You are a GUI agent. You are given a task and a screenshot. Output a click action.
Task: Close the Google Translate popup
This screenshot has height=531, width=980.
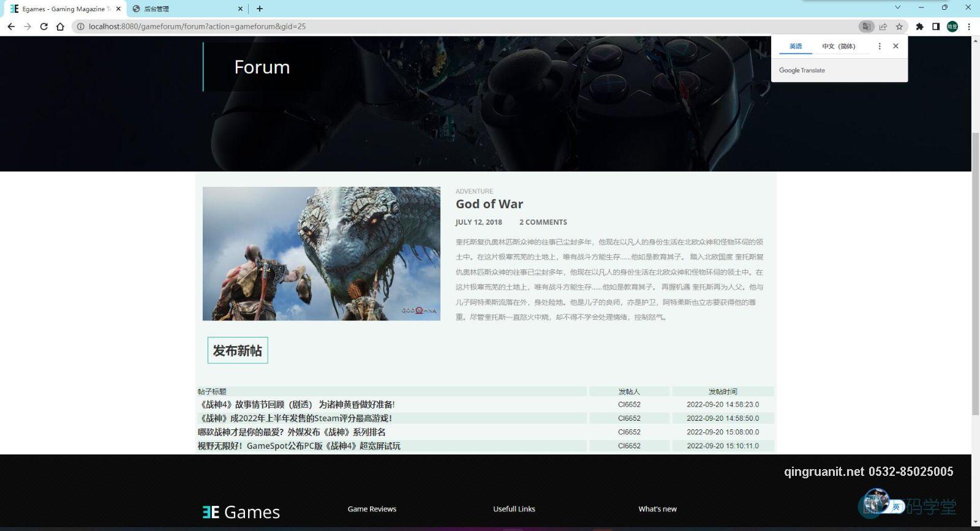coord(895,46)
